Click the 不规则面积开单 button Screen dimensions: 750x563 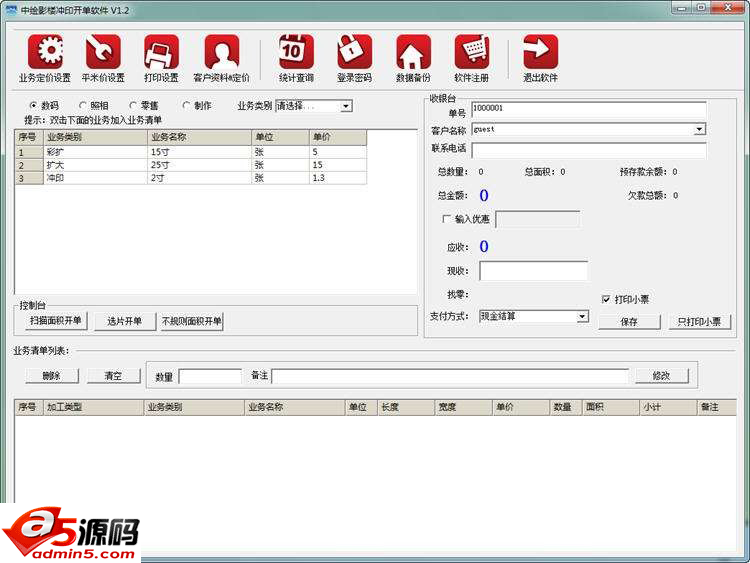coord(192,321)
